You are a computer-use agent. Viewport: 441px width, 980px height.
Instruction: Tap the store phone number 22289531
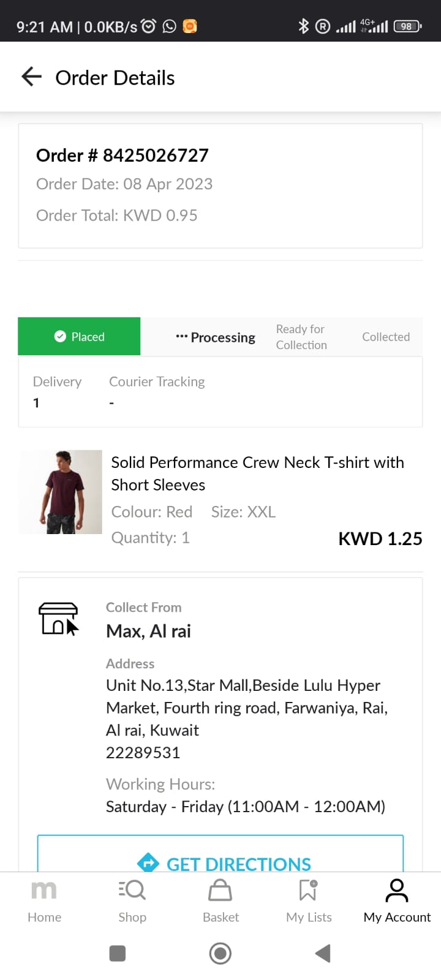click(x=143, y=753)
